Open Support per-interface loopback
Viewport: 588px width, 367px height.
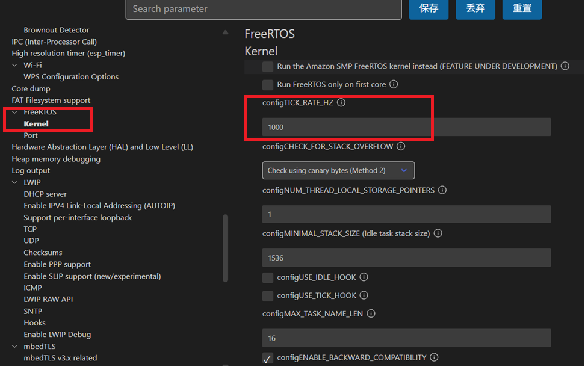pyautogui.click(x=78, y=218)
